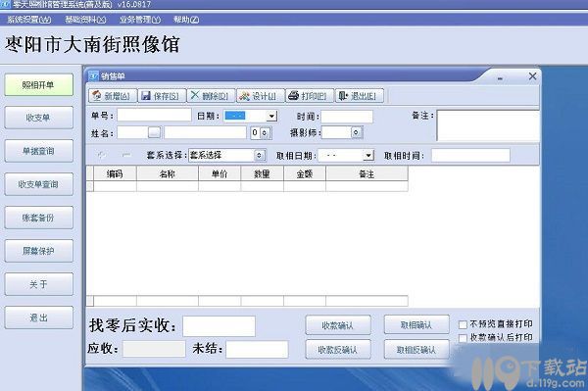This screenshot has width=588, height=391.
Task: Click the 单价 column header
Action: point(220,174)
